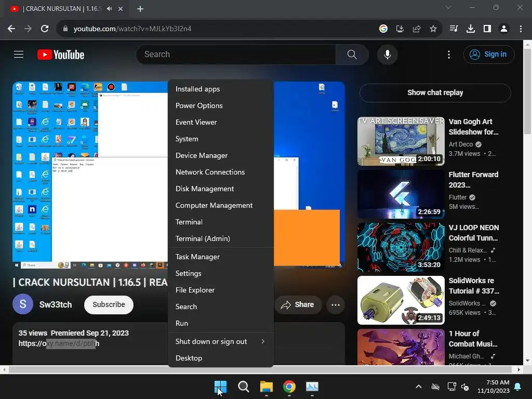Open a new browser tab
This screenshot has height=399, width=532.
pos(140,9)
